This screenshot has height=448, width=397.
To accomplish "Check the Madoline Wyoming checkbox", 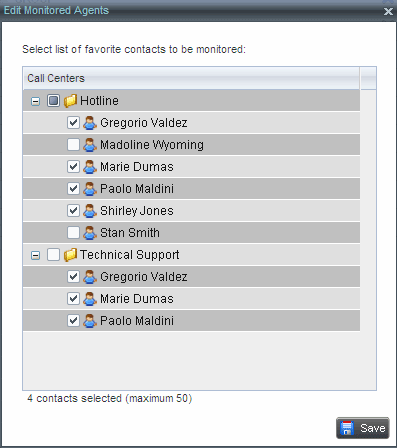I will (73, 145).
